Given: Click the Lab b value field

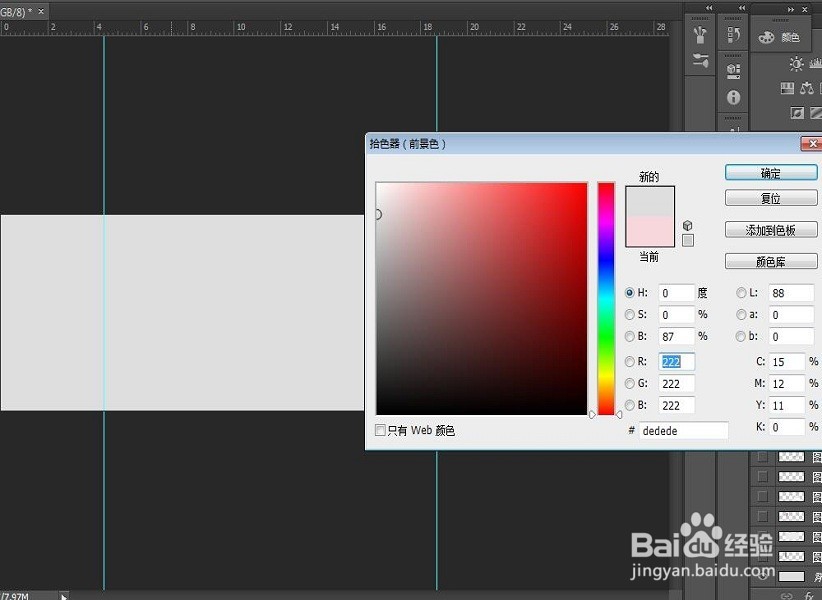Looking at the screenshot, I should tap(791, 336).
